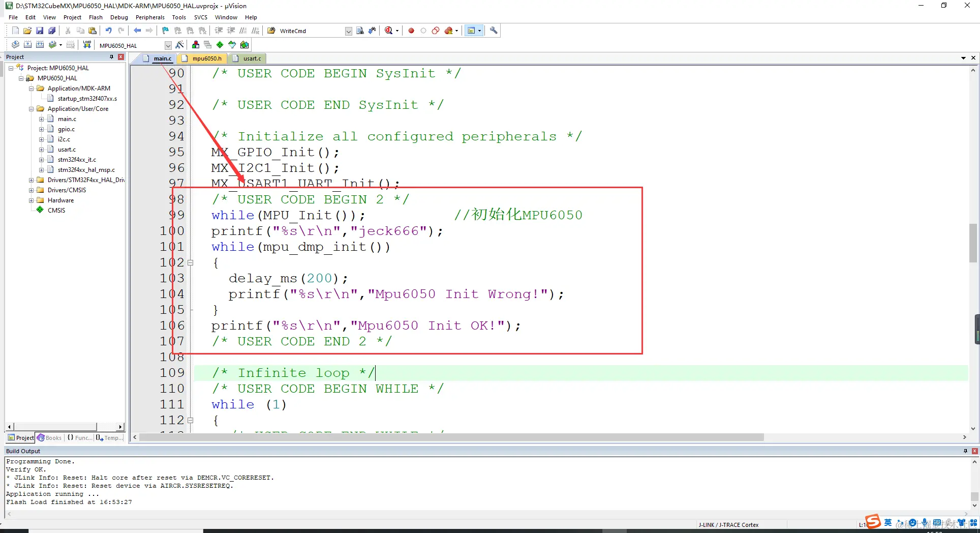The height and width of the screenshot is (533, 980).
Task: Expand the main.c tree node
Action: tap(41, 119)
